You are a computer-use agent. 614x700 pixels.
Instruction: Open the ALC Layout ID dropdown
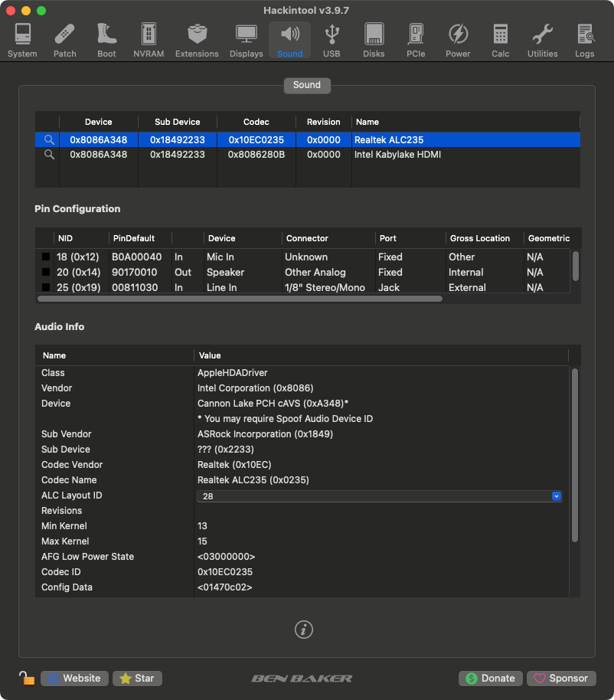(x=379, y=496)
